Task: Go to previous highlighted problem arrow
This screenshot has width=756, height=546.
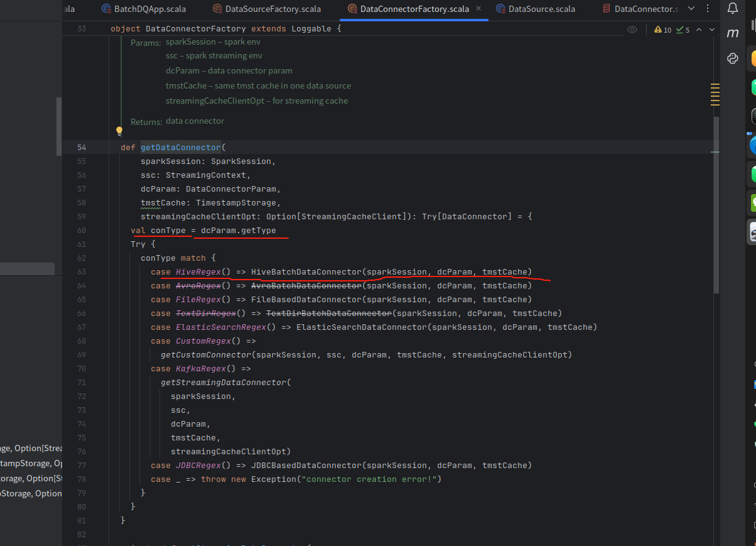Action: pos(699,30)
